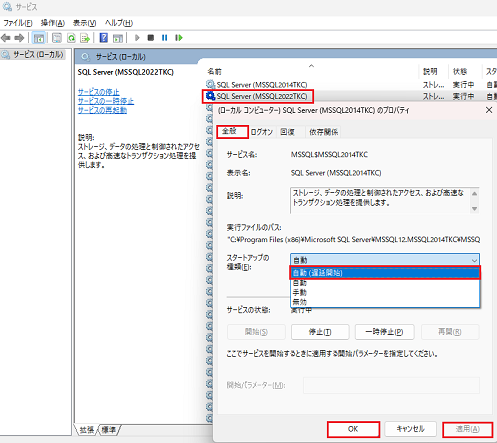
Task: Choose 自動 (遅延開始) from the dropdown list
Action: [x=385, y=273]
